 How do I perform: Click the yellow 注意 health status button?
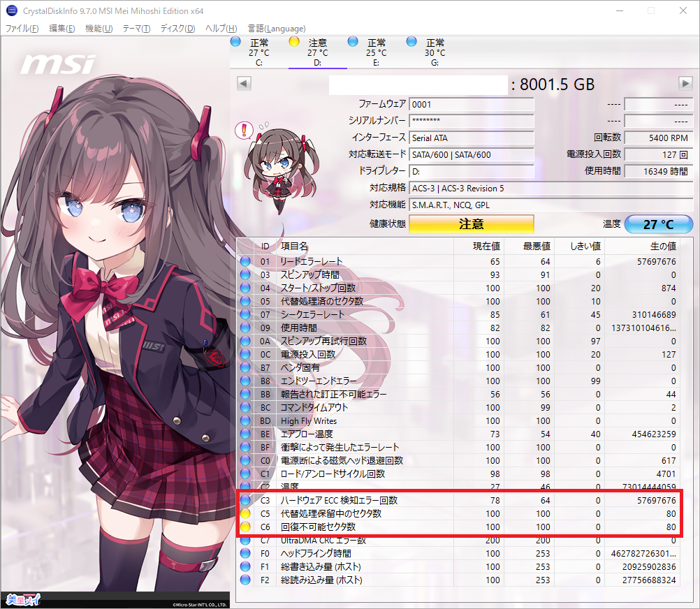click(472, 224)
